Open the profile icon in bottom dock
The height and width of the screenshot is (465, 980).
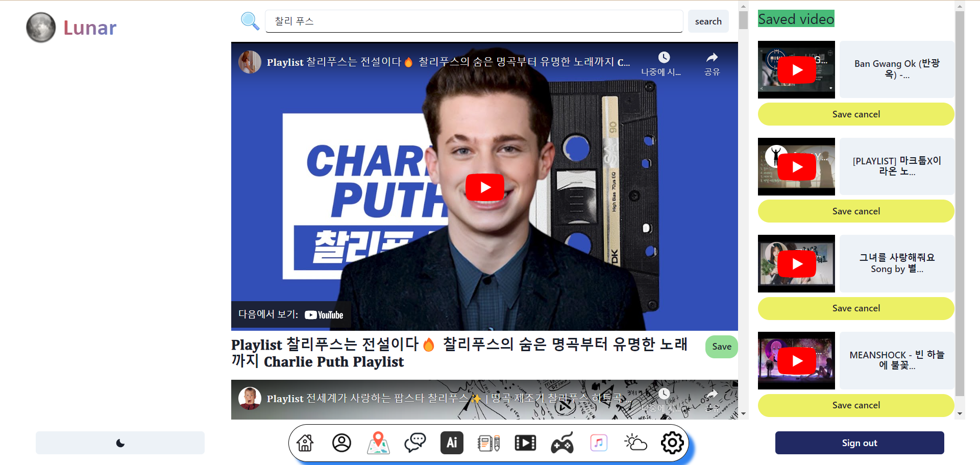[342, 443]
